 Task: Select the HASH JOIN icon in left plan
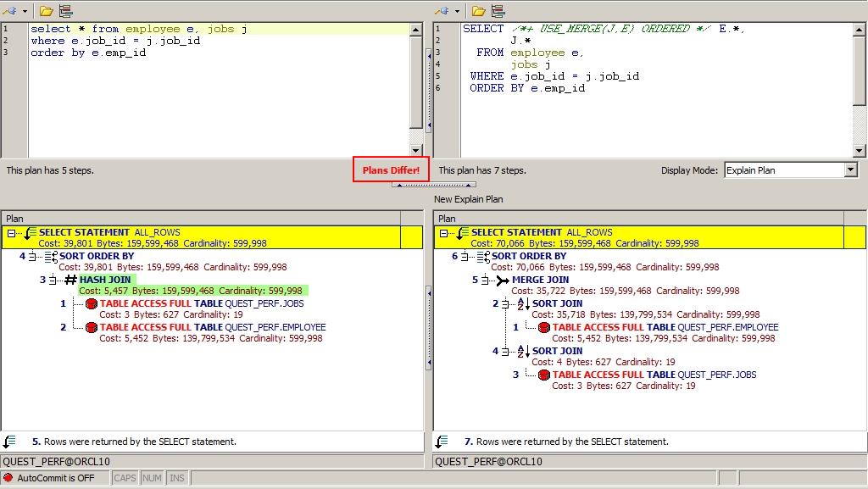coord(70,280)
